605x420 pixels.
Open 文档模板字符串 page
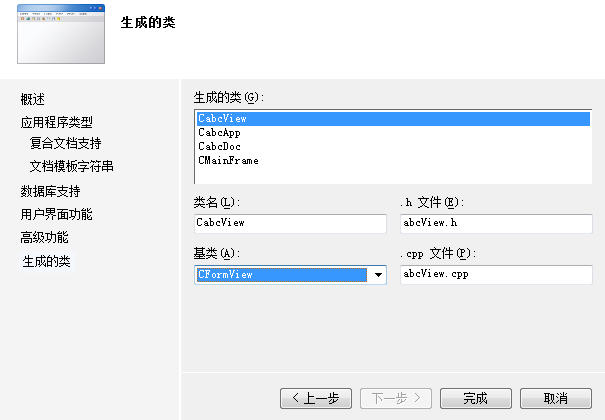pyautogui.click(x=72, y=166)
